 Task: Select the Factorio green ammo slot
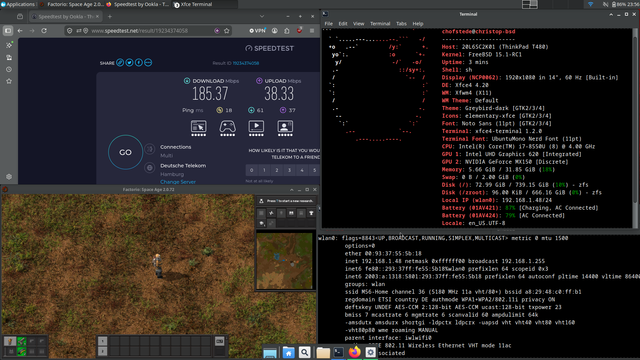click(x=21, y=351)
